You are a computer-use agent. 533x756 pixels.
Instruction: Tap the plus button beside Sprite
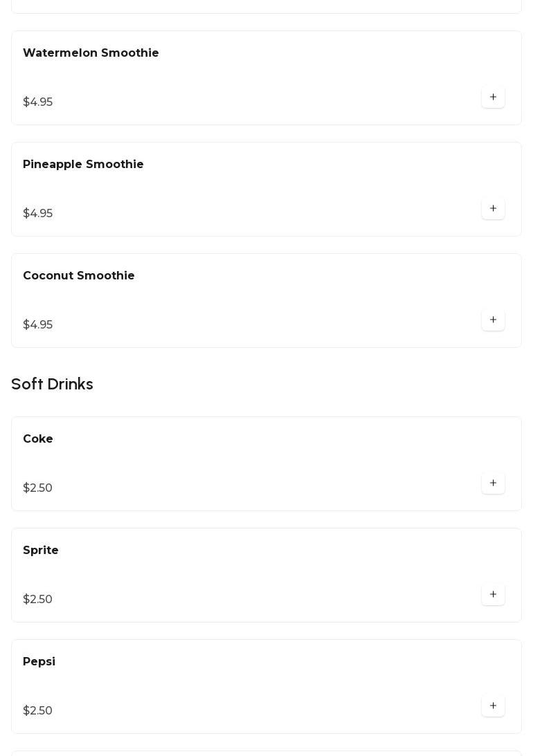(493, 595)
